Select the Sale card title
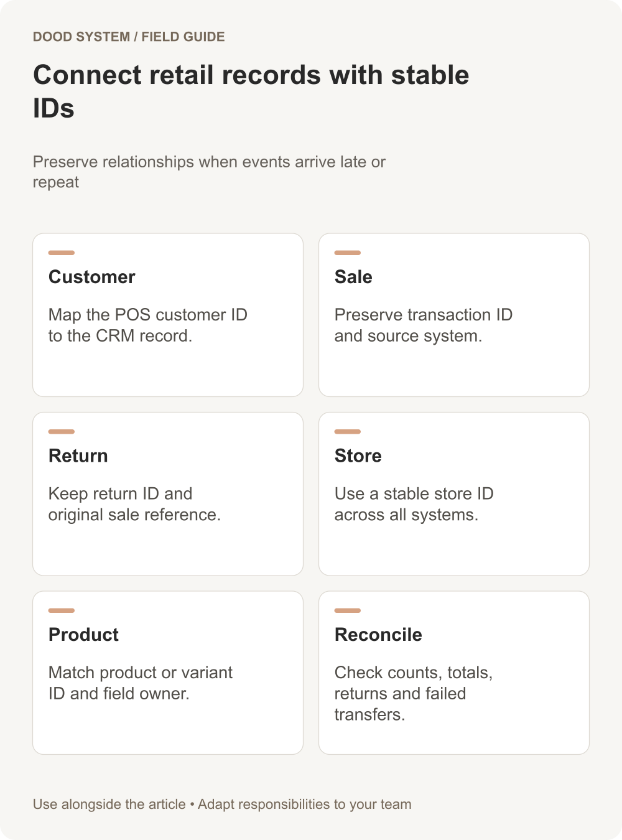622x840 pixels. (x=353, y=277)
